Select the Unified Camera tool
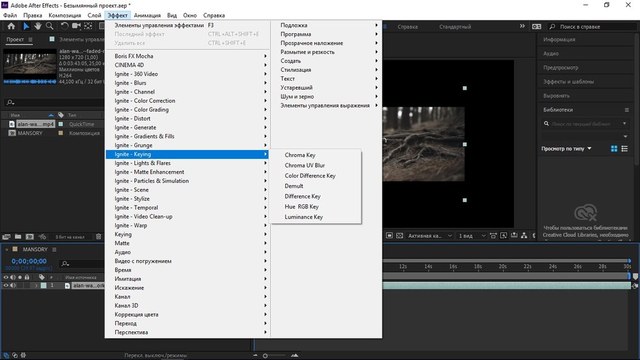 [76, 26]
